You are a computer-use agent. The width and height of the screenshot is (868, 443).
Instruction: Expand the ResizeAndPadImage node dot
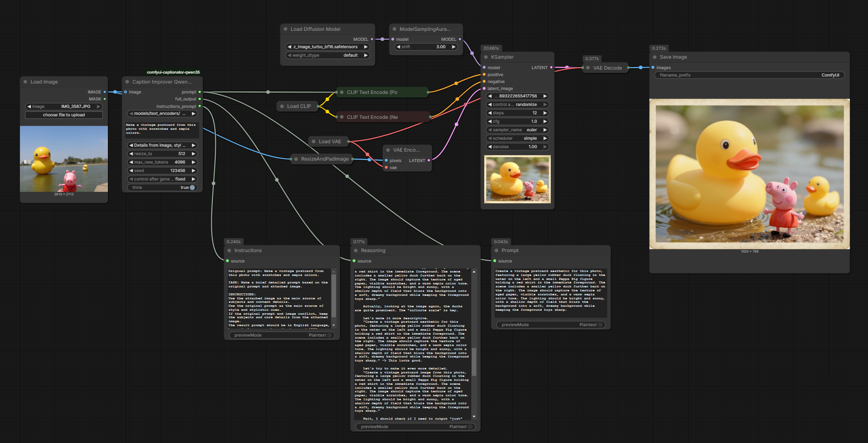pos(296,159)
